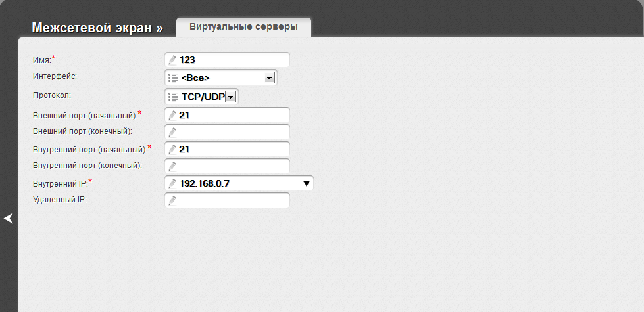This screenshot has height=312, width=644.
Task: Go to the Межсетевой экран section
Action: [97, 28]
